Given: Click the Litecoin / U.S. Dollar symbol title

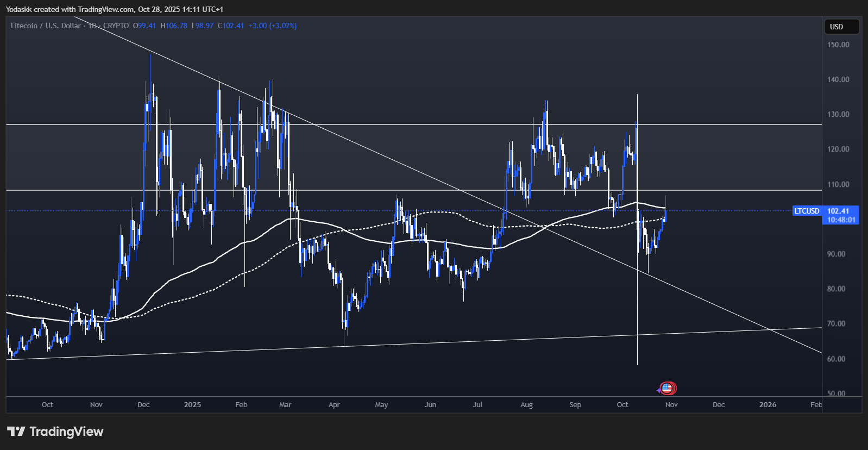Looking at the screenshot, I should 46,26.
